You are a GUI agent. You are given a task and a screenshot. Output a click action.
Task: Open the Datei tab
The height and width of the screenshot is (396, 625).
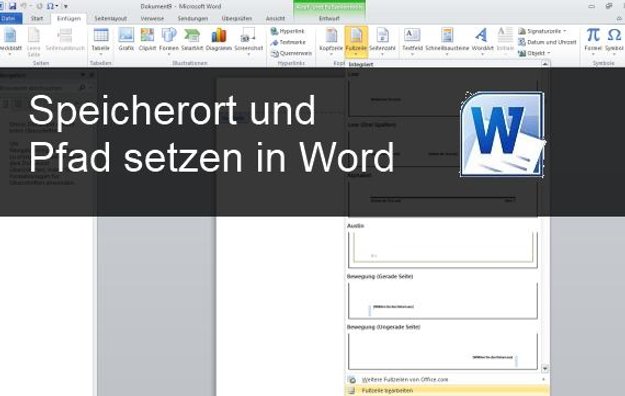point(9,18)
